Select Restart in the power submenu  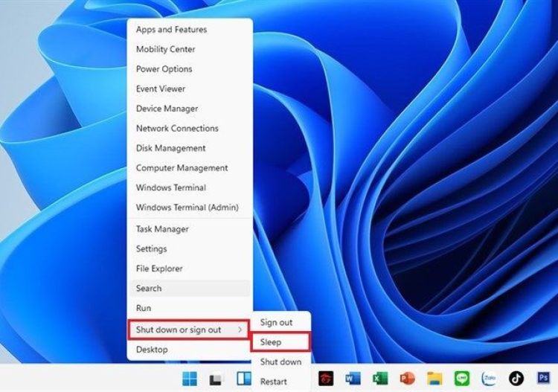click(274, 382)
